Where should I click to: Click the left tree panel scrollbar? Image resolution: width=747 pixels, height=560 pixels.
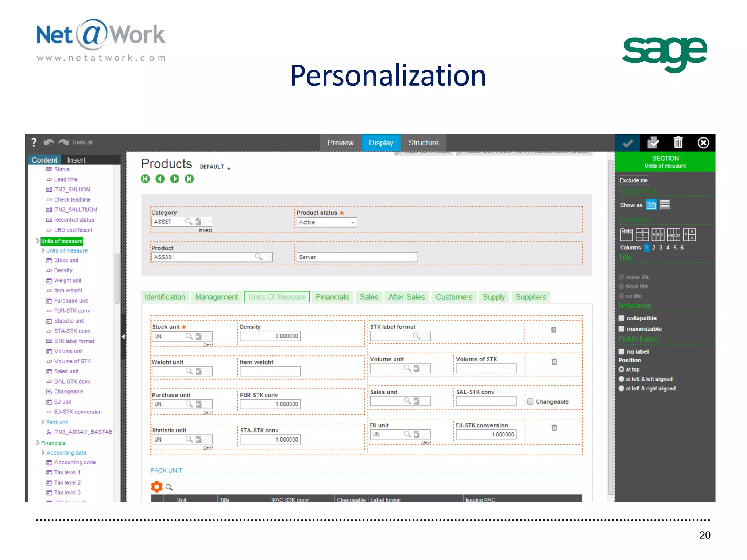coord(117,279)
